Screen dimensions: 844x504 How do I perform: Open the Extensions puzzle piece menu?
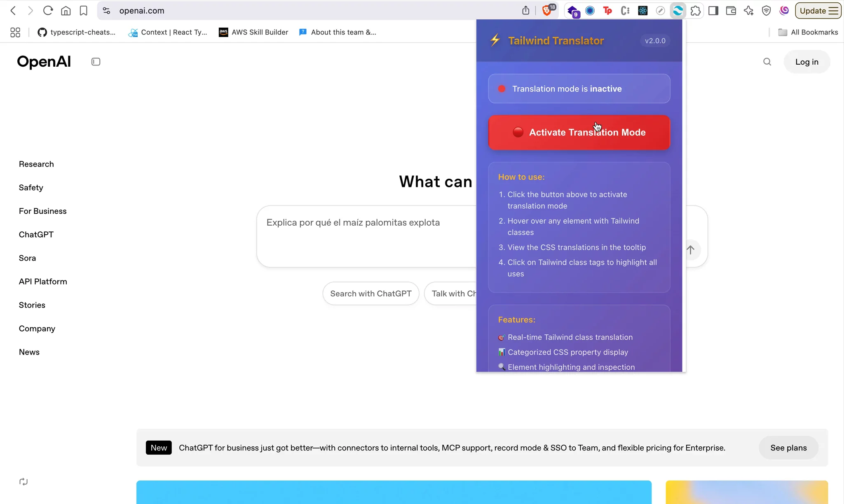click(696, 11)
